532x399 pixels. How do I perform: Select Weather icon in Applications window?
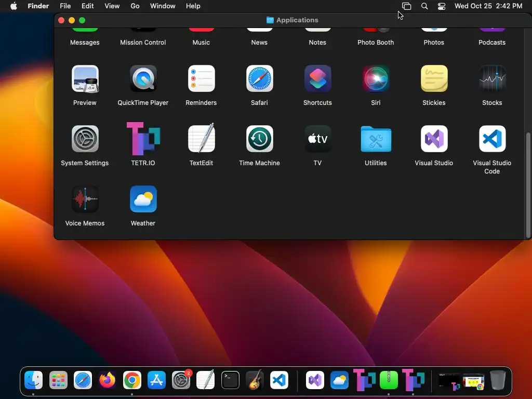click(x=143, y=199)
